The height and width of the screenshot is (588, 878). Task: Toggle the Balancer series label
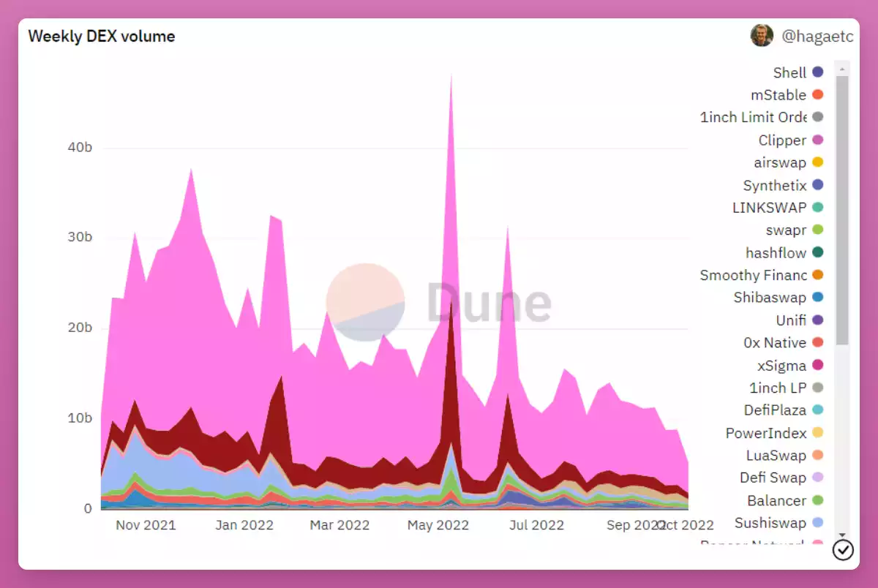(776, 501)
